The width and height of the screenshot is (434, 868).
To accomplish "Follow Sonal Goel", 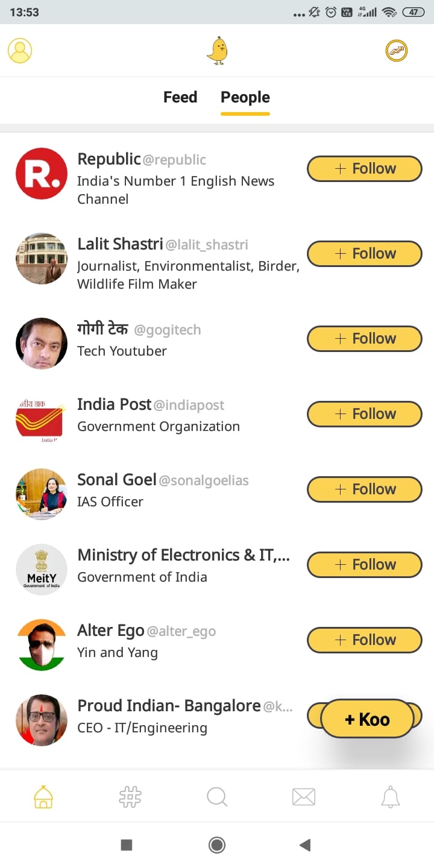I will [365, 489].
